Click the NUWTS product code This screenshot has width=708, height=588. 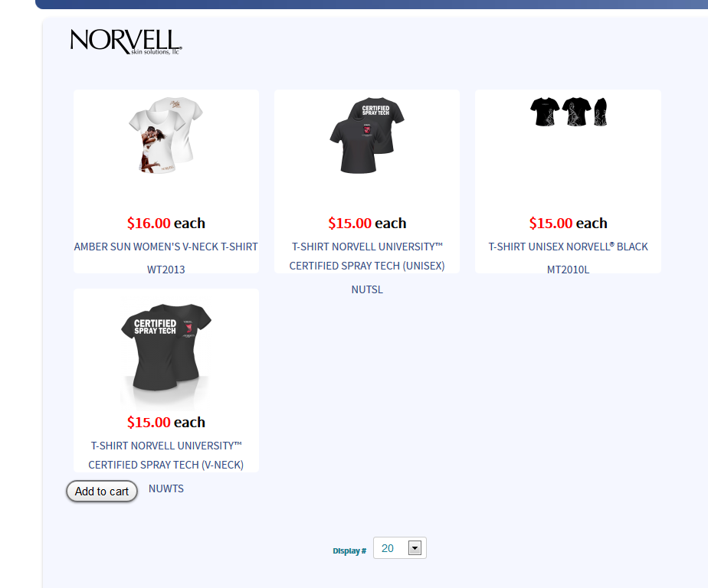pos(166,488)
